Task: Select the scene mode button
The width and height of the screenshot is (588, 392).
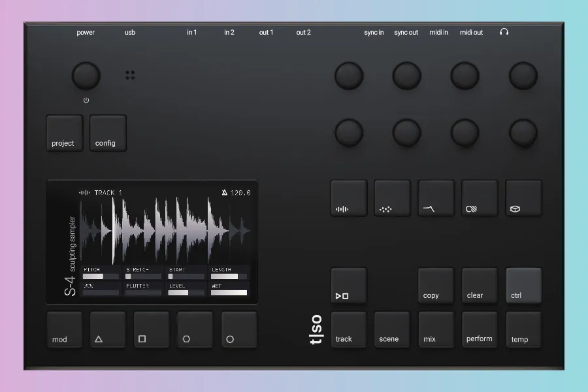Action: point(392,329)
